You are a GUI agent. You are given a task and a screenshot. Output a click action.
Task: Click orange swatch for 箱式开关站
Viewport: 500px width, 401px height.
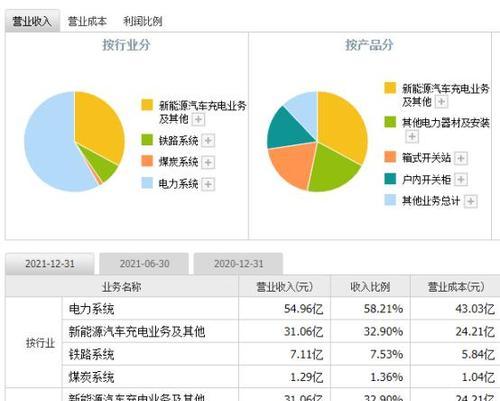pos(390,157)
